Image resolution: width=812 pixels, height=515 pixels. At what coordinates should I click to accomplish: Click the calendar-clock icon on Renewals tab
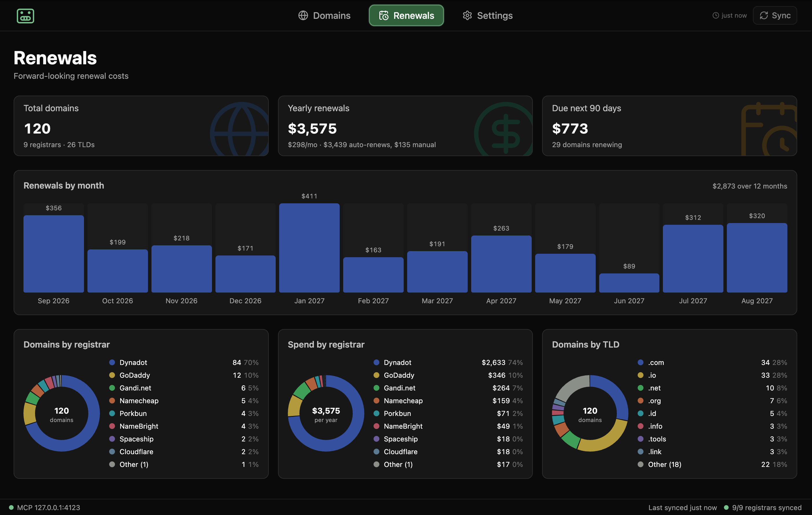384,16
